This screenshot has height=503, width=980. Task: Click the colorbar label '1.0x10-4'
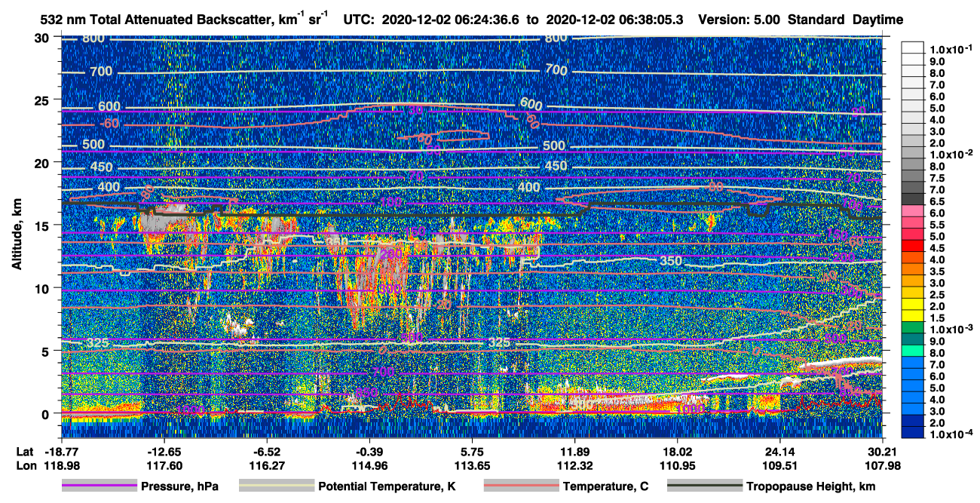click(953, 434)
